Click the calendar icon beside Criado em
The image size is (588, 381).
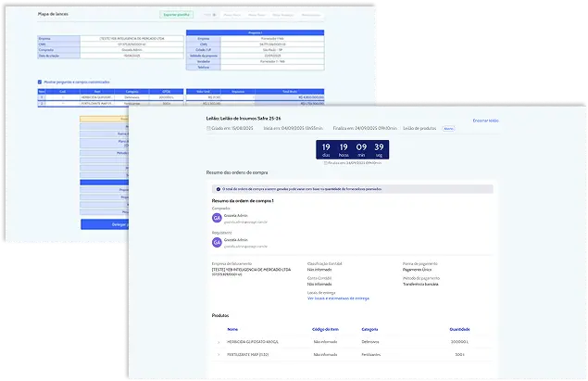[x=208, y=129]
